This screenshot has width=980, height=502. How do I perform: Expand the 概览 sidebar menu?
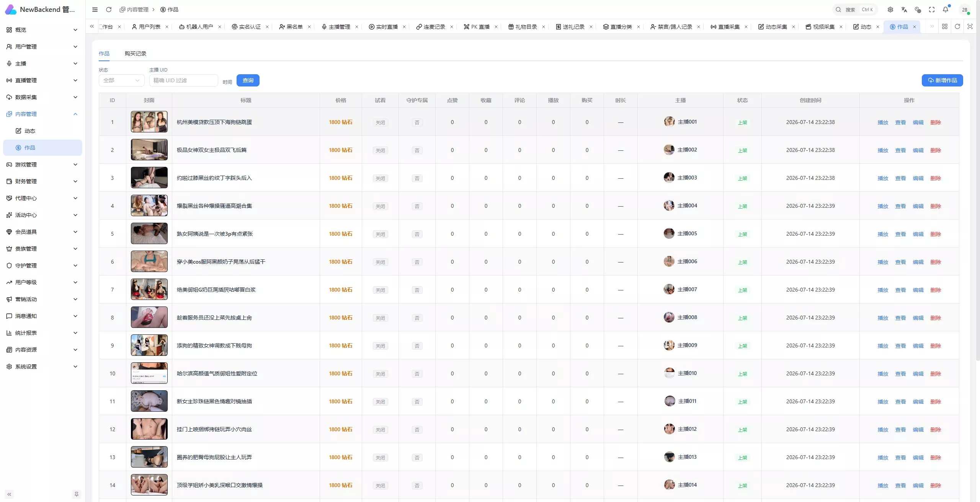click(x=42, y=30)
